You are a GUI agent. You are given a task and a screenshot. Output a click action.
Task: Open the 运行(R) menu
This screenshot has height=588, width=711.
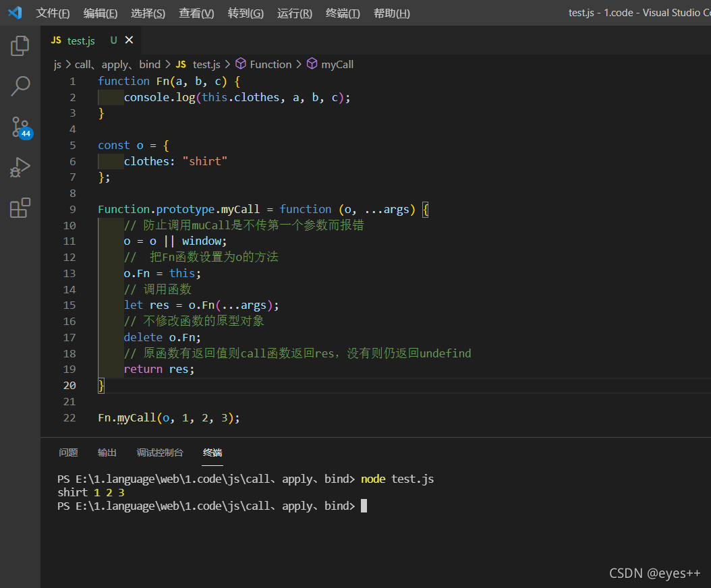(295, 13)
